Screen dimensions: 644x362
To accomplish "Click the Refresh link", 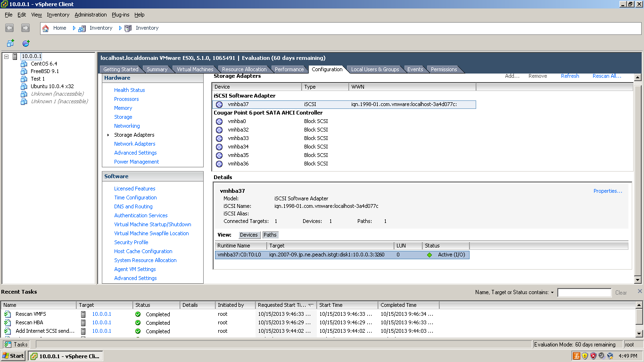I will click(570, 76).
